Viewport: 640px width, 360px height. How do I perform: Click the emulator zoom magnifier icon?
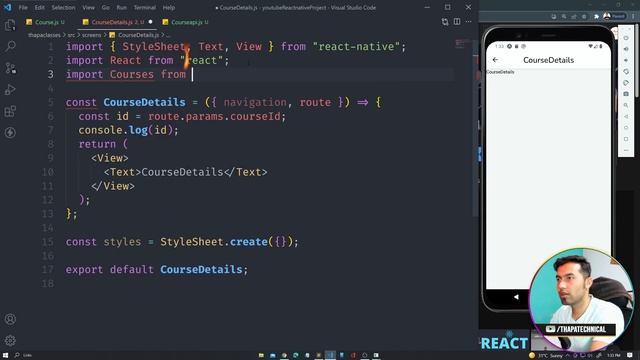pos(626,105)
